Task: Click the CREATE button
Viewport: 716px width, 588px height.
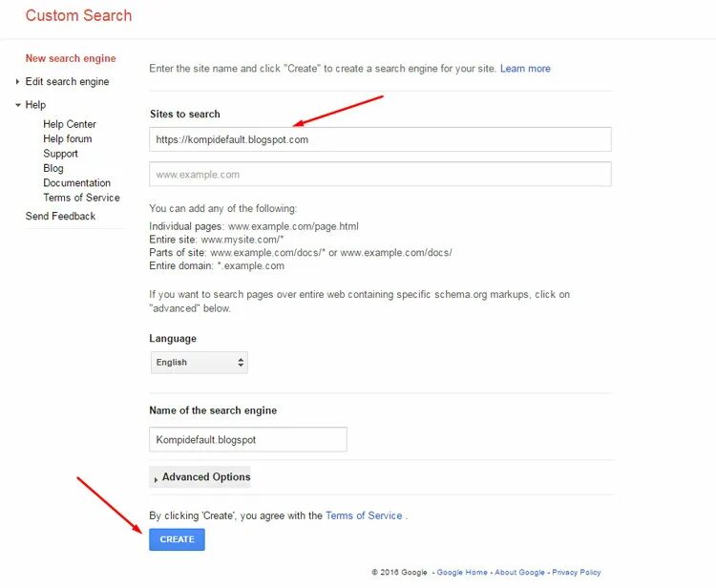Action: tap(177, 539)
